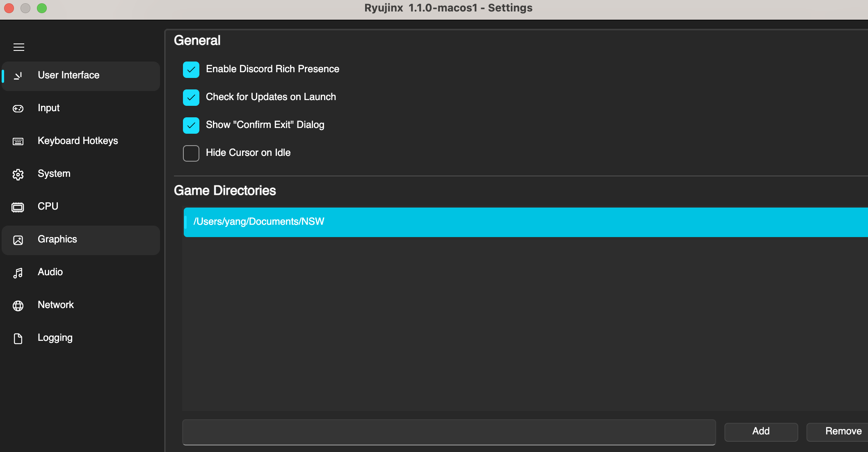The width and height of the screenshot is (868, 452).
Task: Click the Graphics picture icon
Action: pos(18,240)
